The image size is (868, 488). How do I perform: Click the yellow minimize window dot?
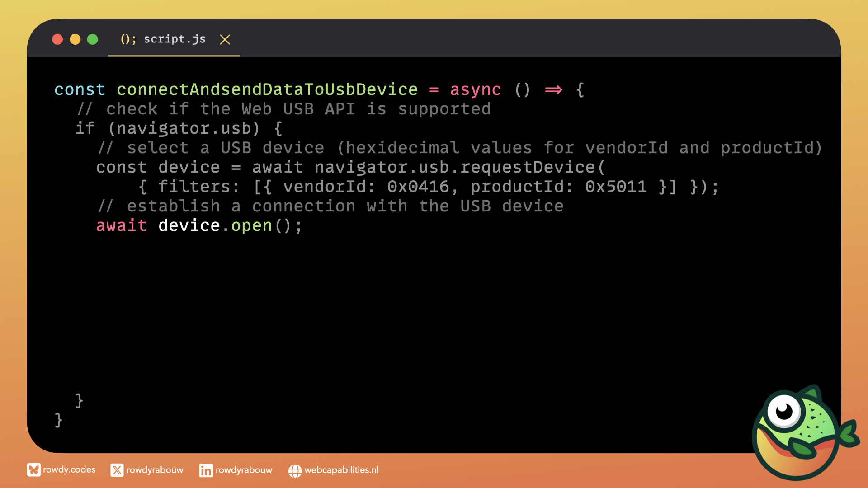click(x=75, y=40)
